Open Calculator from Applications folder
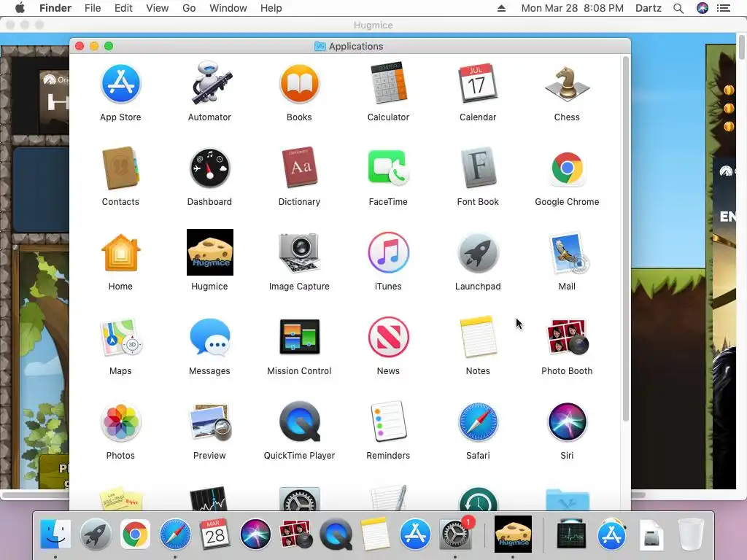Screen dimensions: 747x560 (388, 83)
